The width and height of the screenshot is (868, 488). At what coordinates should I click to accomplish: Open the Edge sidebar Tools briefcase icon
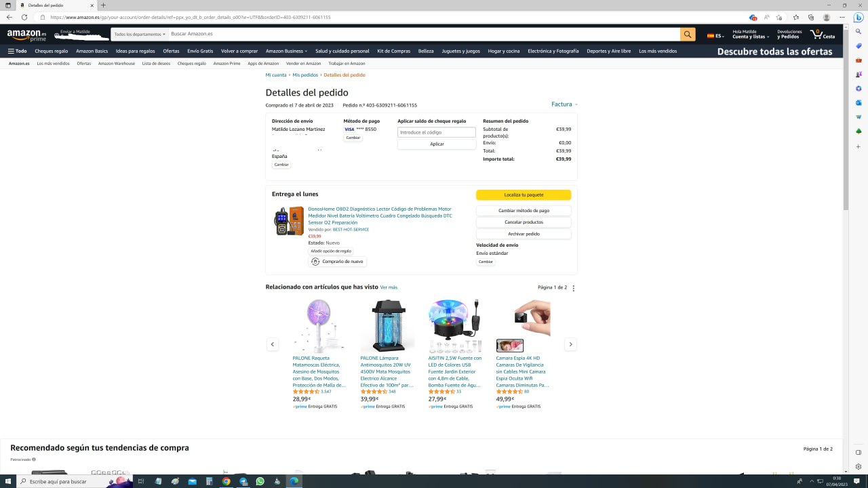[x=859, y=60]
